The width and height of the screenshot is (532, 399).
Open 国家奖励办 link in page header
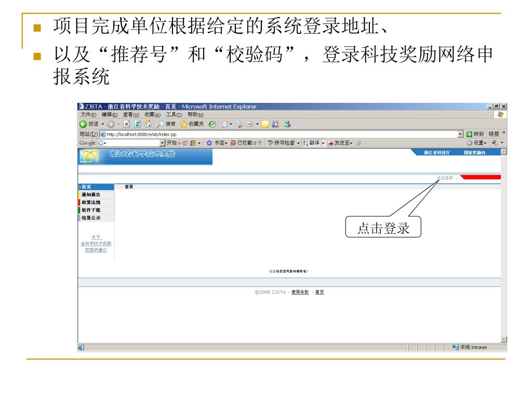(x=475, y=153)
